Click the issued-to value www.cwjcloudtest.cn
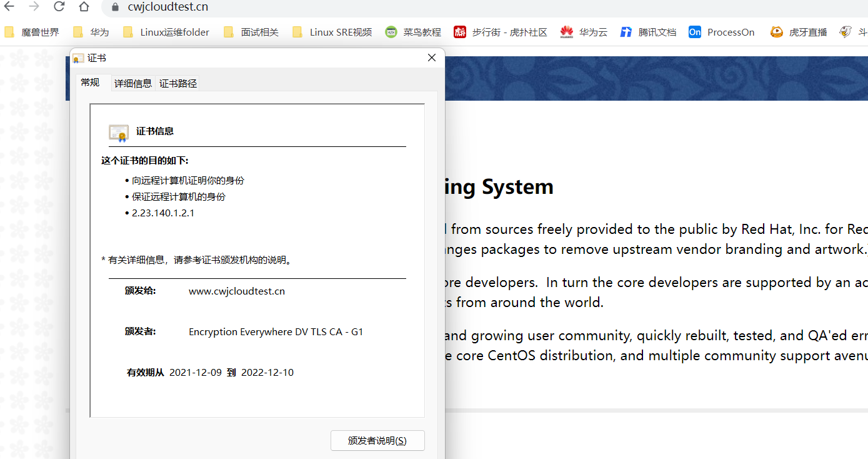This screenshot has width=868, height=459. coord(237,291)
